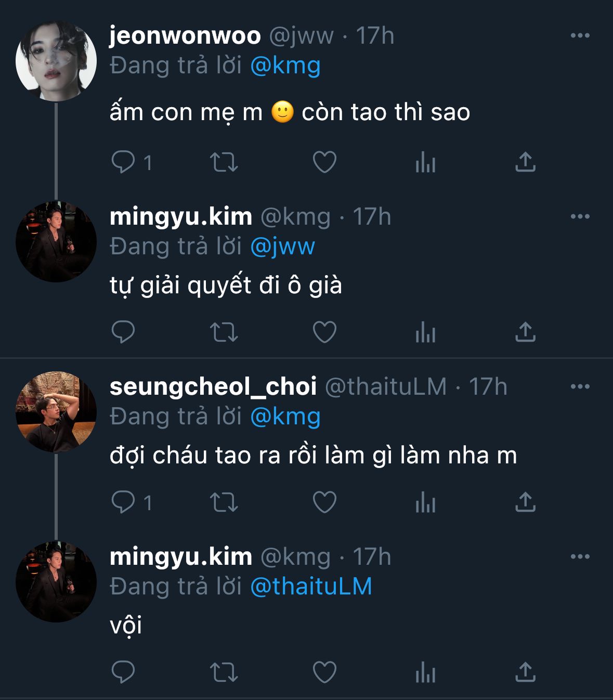View analytics on the 'vội' tweet
This screenshot has height=700, width=613.
[x=425, y=672]
